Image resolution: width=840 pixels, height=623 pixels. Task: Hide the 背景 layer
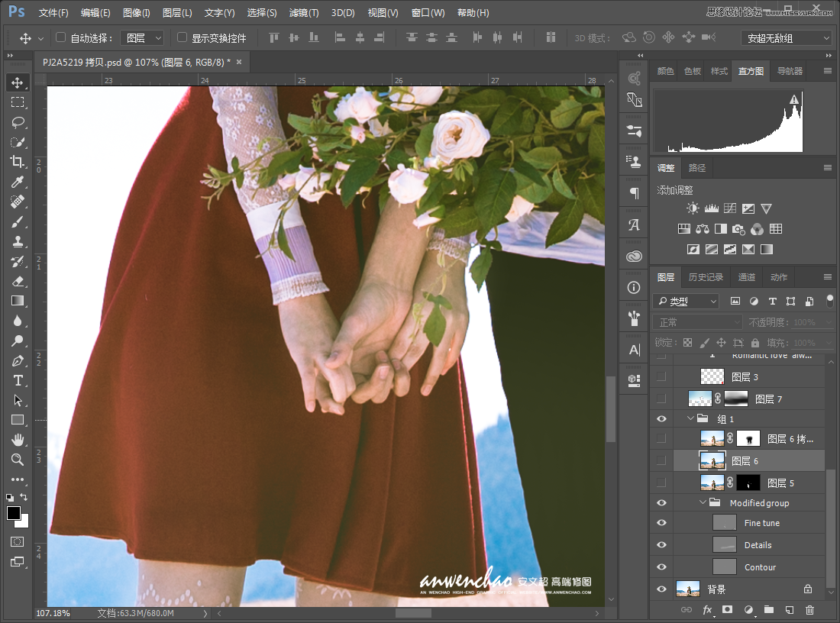pos(661,589)
